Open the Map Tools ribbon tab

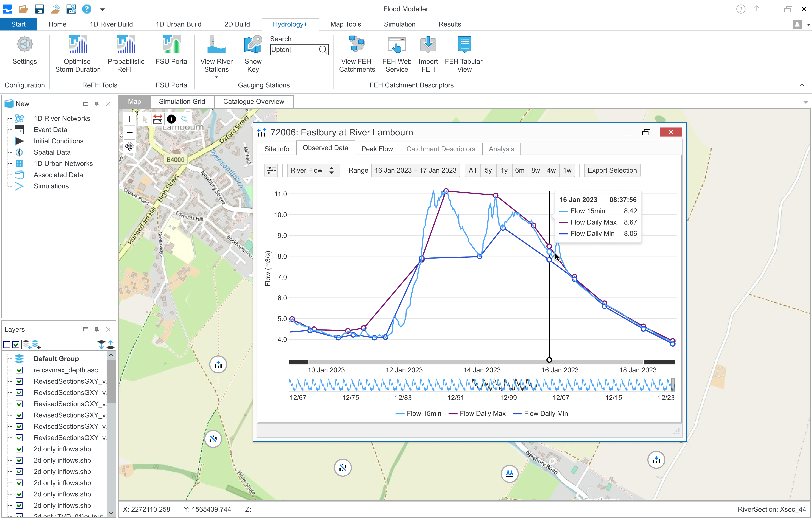[x=345, y=24]
